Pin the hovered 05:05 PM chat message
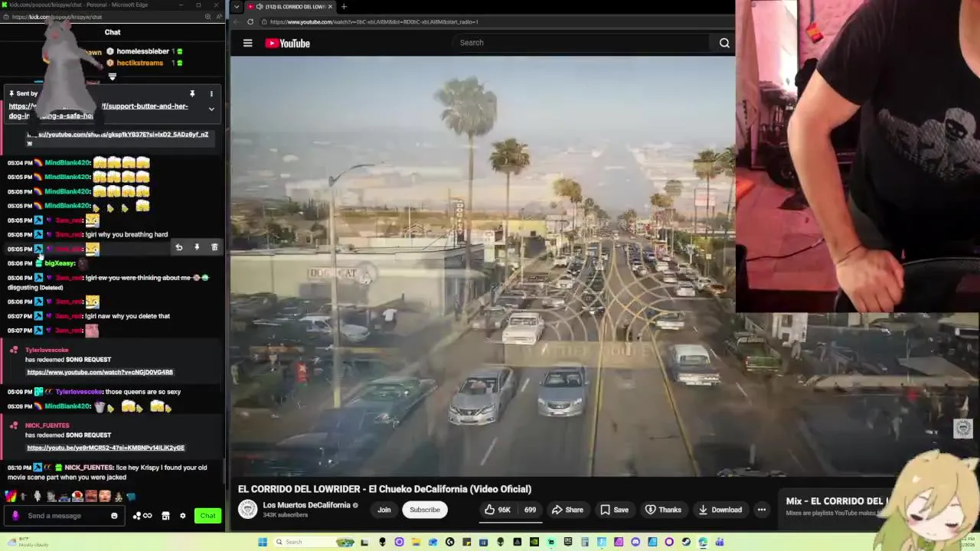The width and height of the screenshot is (980, 551). point(197,247)
